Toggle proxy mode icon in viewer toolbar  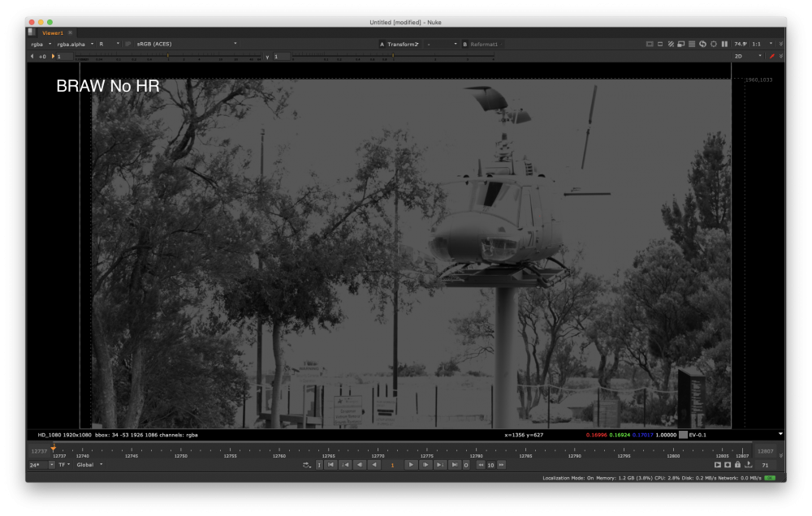tap(681, 44)
